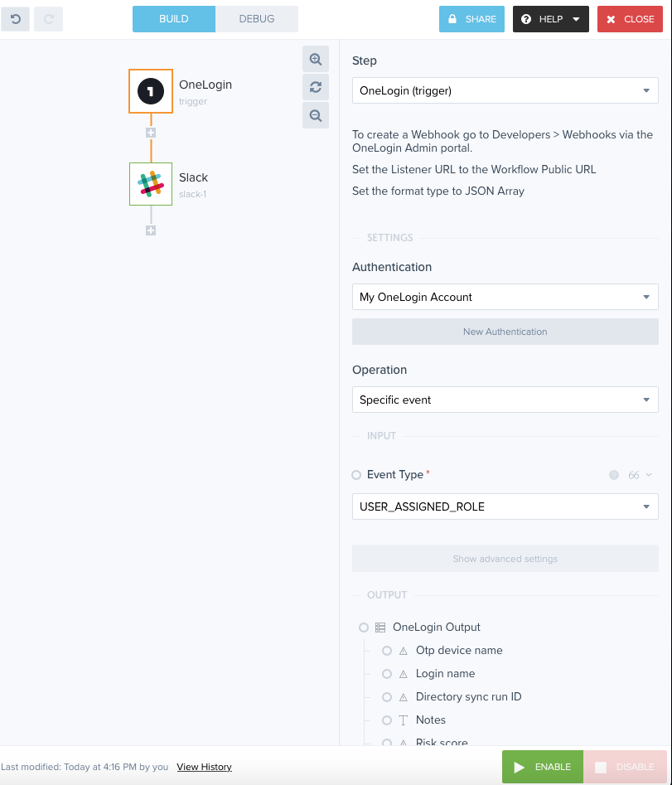Open the View History link
The width and height of the screenshot is (672, 785).
tap(204, 767)
